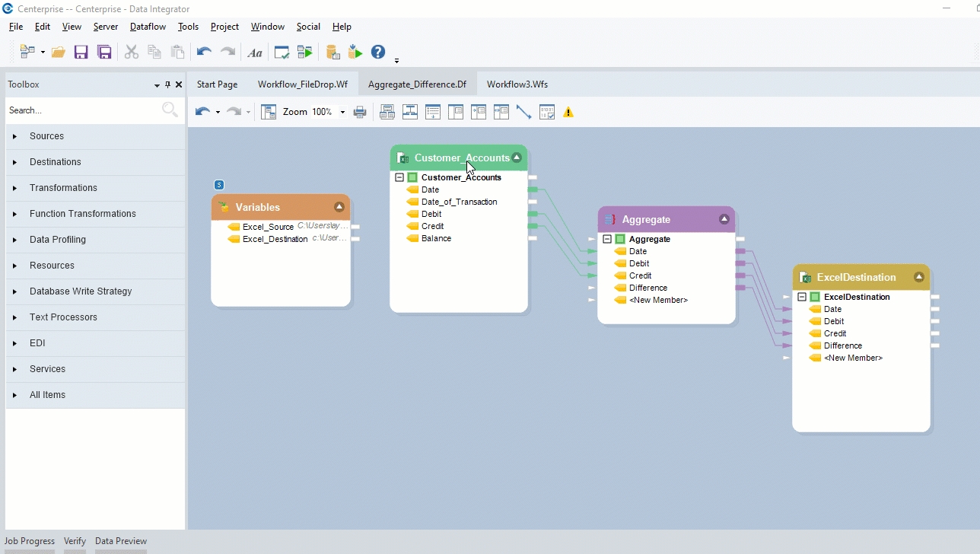
Task: Click the Rename 'Aa' toolbar icon
Action: tap(255, 53)
